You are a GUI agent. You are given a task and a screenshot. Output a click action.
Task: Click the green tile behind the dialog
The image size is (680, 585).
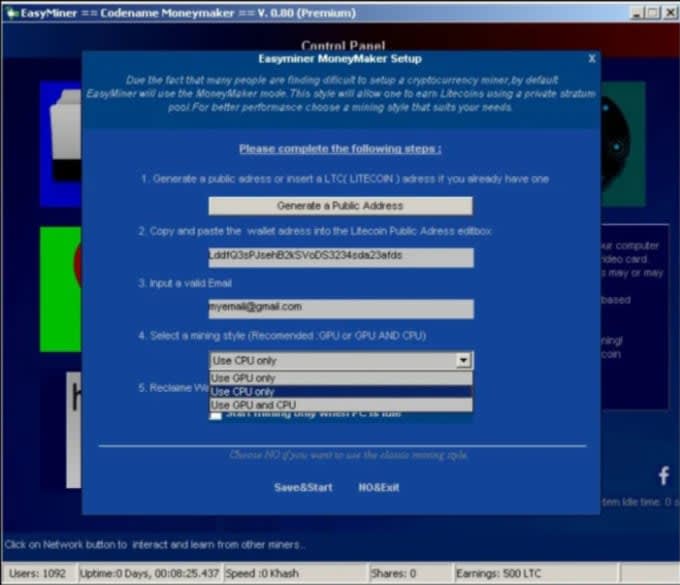(61, 289)
